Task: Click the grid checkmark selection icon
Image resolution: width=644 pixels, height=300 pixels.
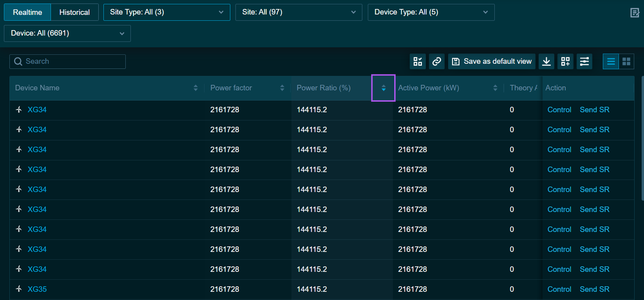Action: point(417,61)
